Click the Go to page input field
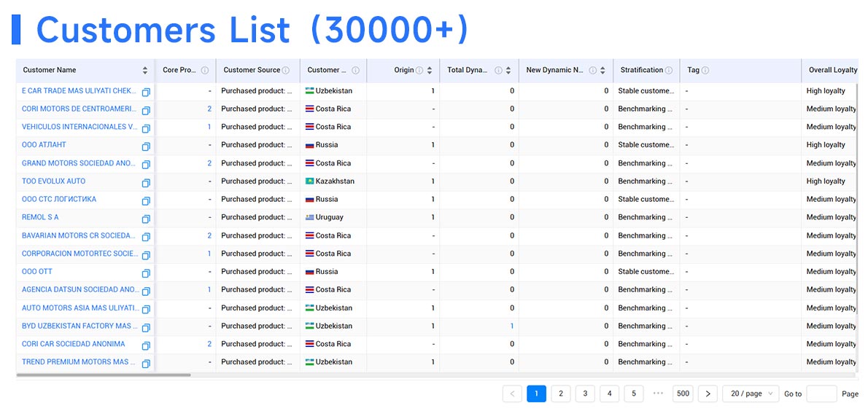This screenshot has width=868, height=411. click(x=821, y=394)
